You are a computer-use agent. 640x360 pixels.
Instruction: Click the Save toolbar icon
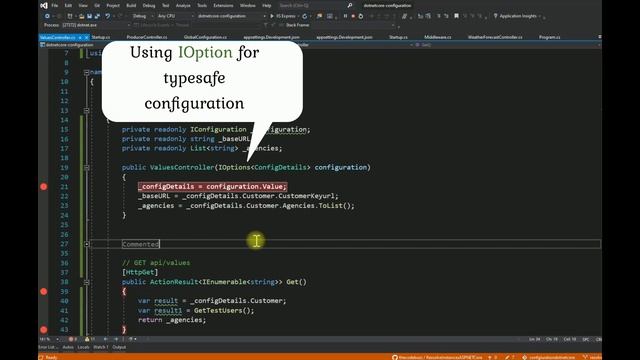point(89,16)
